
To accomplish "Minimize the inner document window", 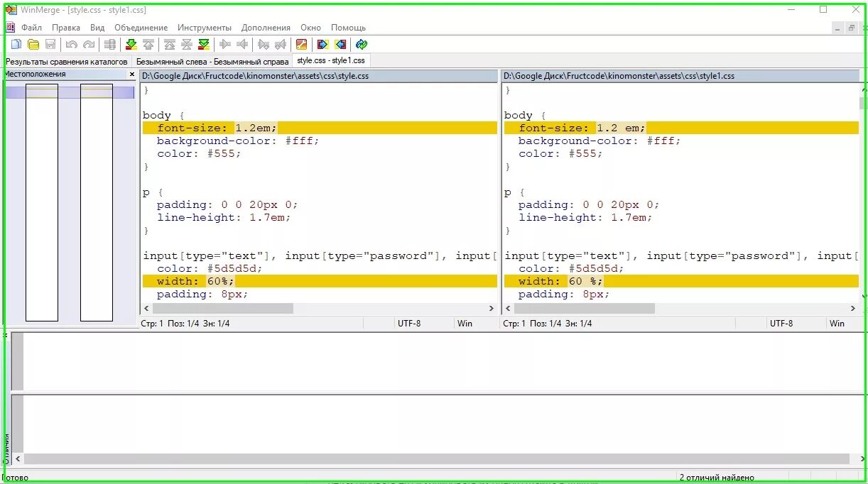I will click(837, 28).
